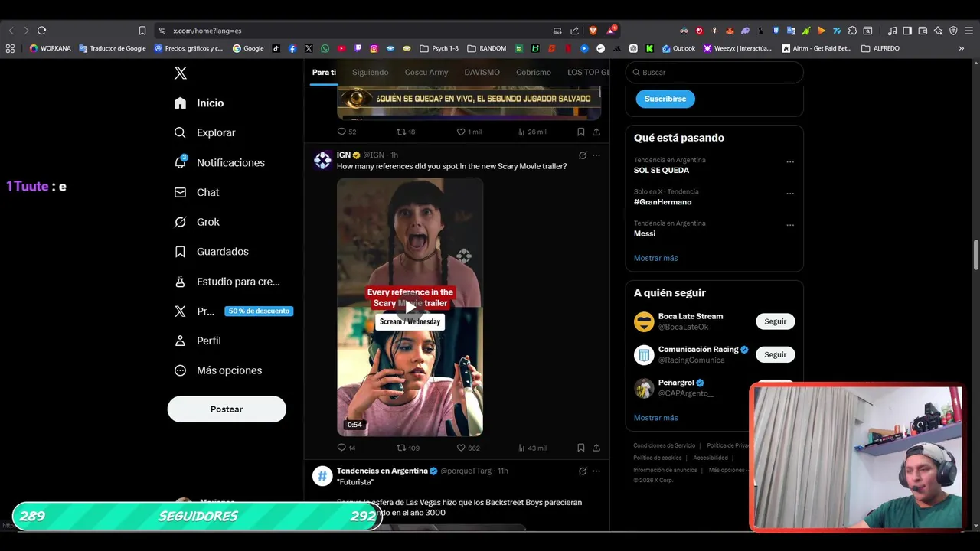The height and width of the screenshot is (551, 980).
Task: Switch to the DAVISMO tab
Action: coord(482,72)
